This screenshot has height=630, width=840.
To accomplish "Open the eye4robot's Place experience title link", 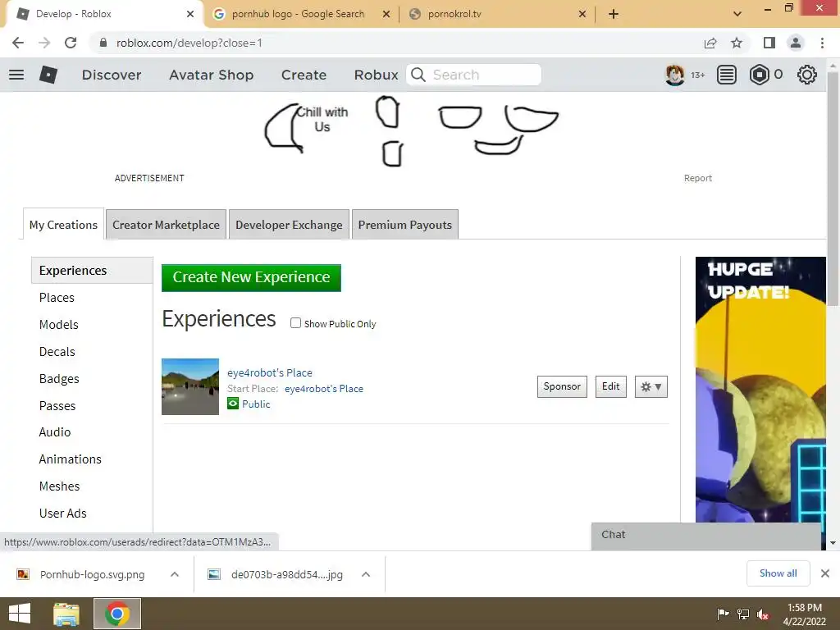I will (269, 372).
